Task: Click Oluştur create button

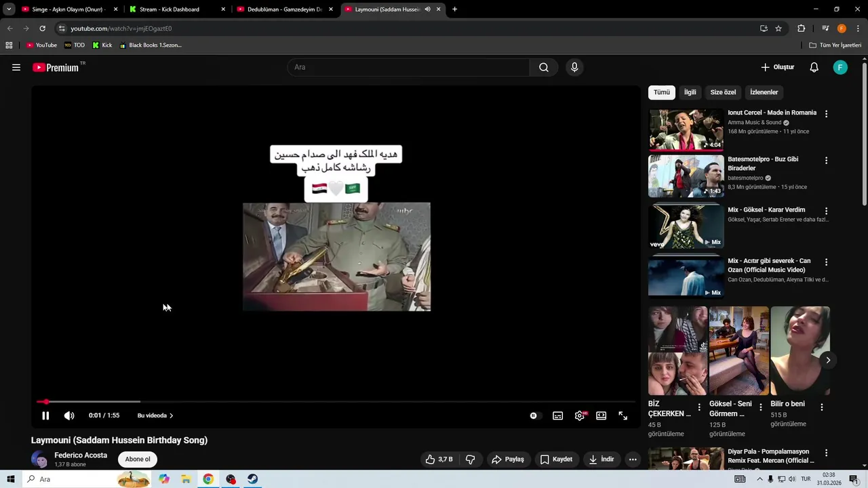Action: pyautogui.click(x=777, y=67)
